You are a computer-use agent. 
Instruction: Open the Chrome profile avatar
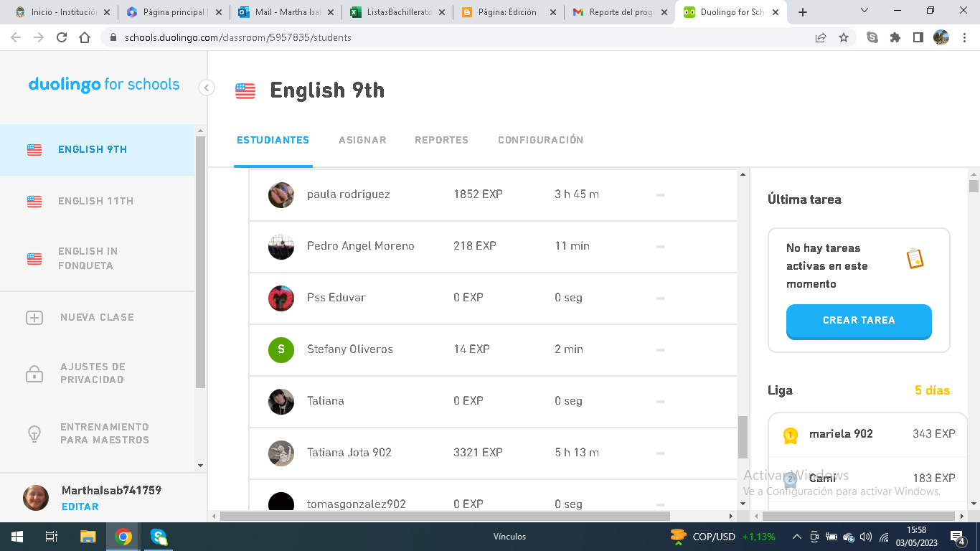pos(941,37)
